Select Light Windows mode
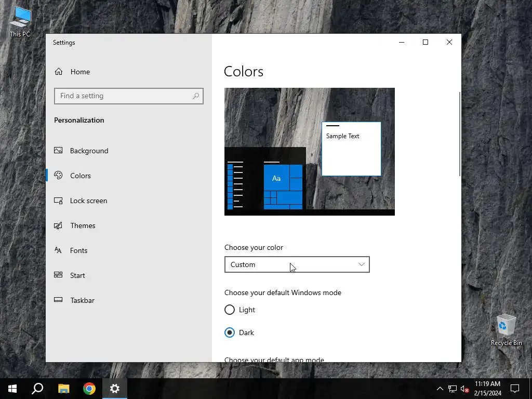 pyautogui.click(x=240, y=310)
